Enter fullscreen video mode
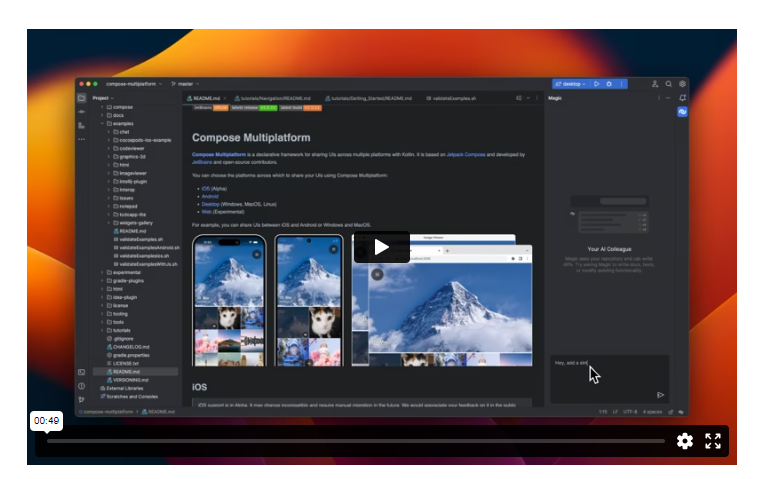This screenshot has height=479, width=766. [x=713, y=441]
